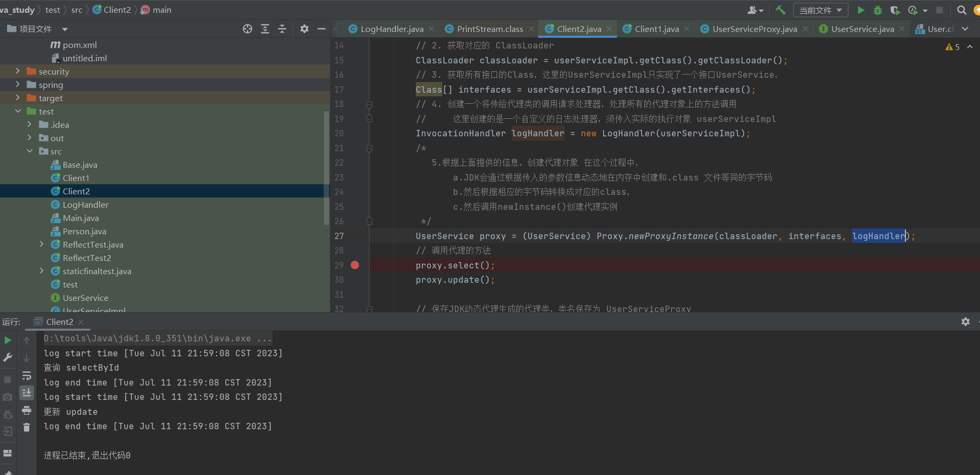Show hidden editor tabs chevron

tap(965, 29)
